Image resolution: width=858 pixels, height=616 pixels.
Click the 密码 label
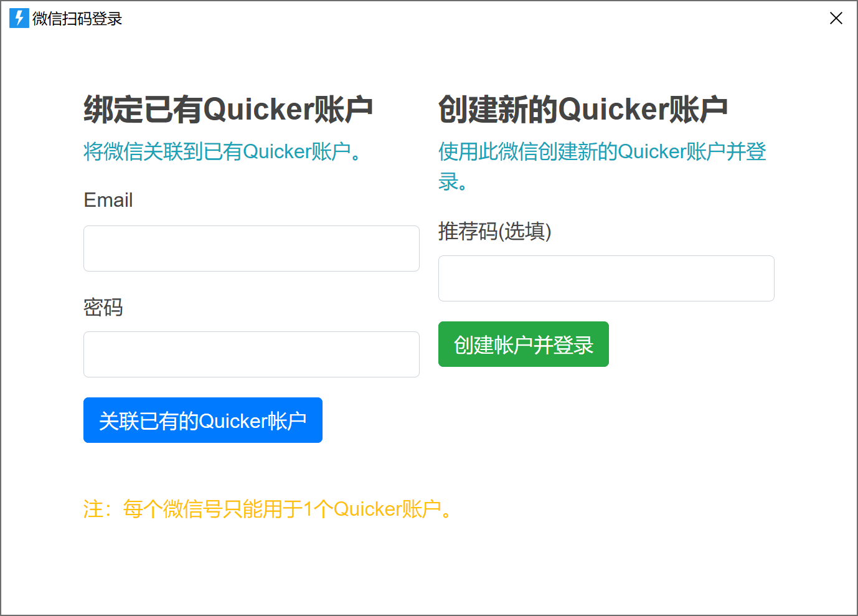[x=103, y=307]
